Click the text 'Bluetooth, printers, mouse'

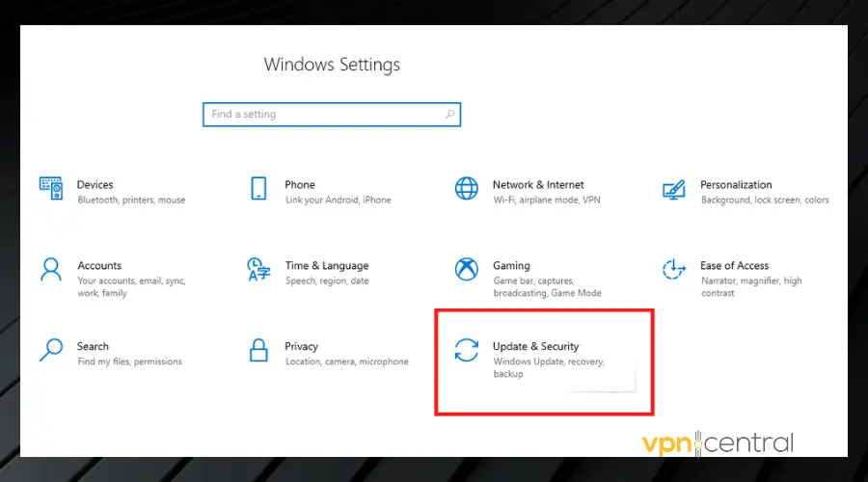tap(131, 200)
